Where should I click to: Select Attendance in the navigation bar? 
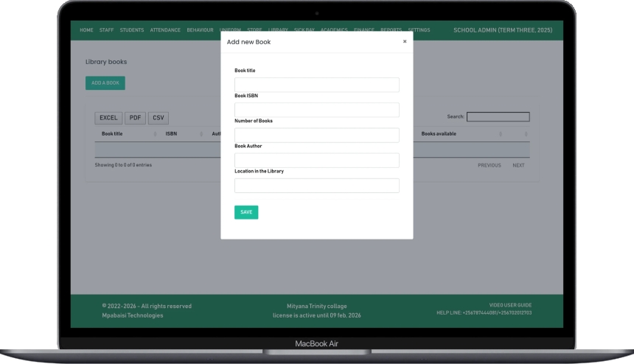pos(165,30)
